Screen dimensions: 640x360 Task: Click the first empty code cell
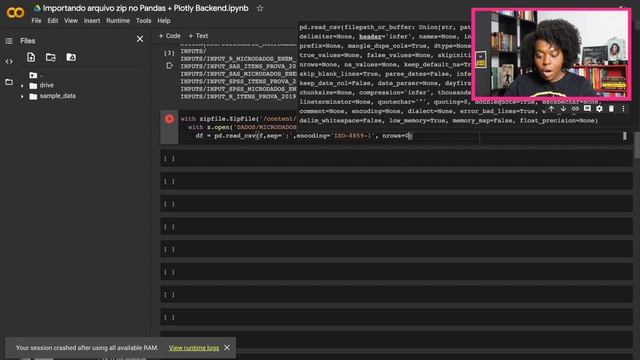(x=396, y=159)
